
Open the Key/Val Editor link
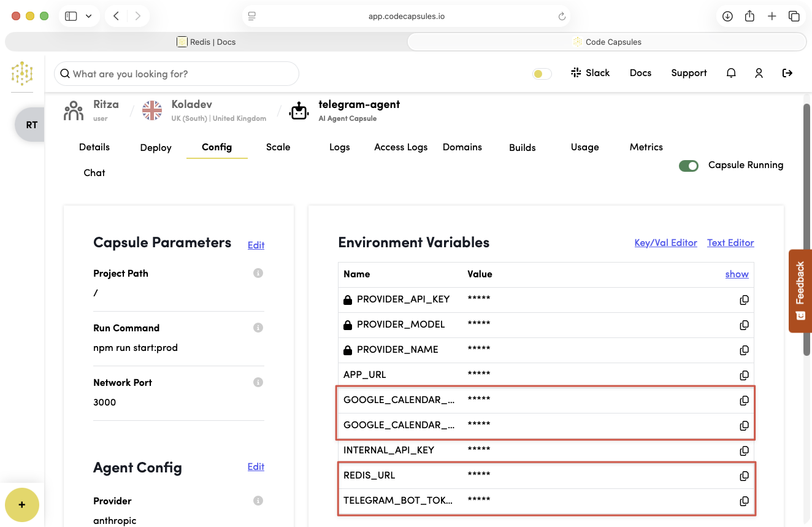[665, 243]
